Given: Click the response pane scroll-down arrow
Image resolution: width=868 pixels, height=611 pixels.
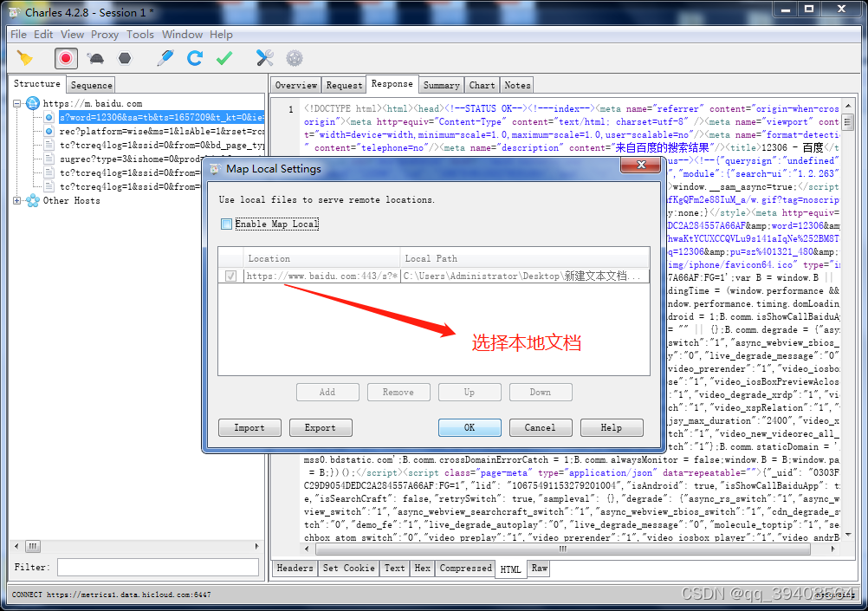Looking at the screenshot, I should pyautogui.click(x=848, y=535).
